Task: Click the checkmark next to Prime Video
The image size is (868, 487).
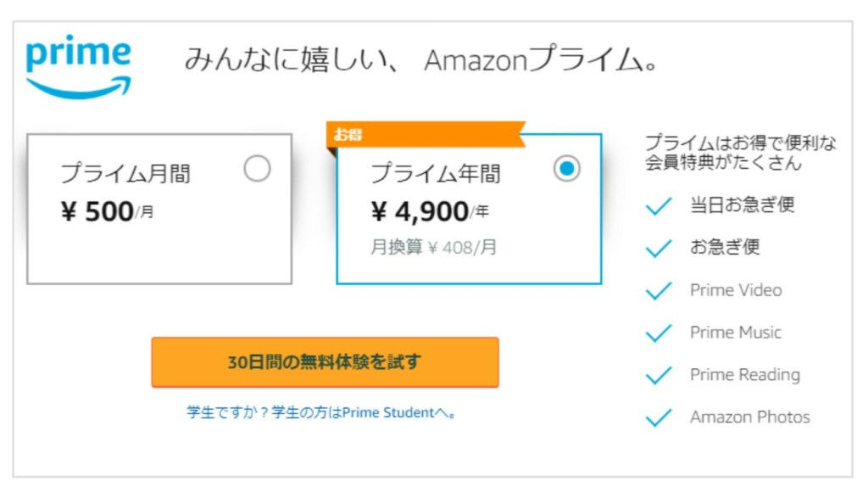Action: click(659, 291)
